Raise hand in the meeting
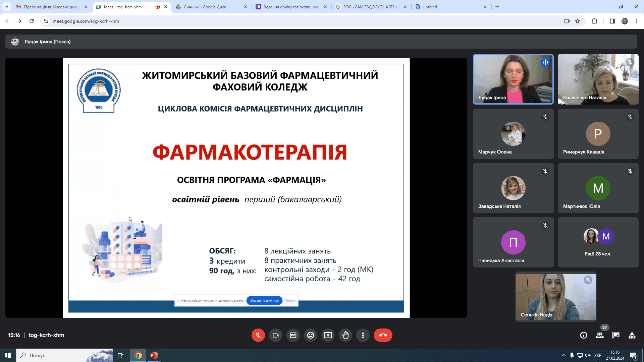The height and width of the screenshot is (362, 644). 345,335
